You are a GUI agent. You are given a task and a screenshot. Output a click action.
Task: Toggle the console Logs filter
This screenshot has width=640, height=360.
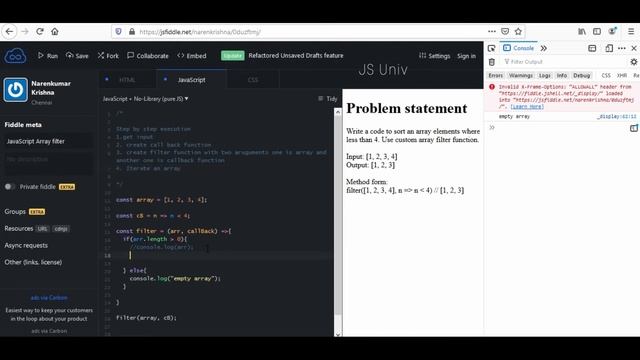click(x=544, y=76)
